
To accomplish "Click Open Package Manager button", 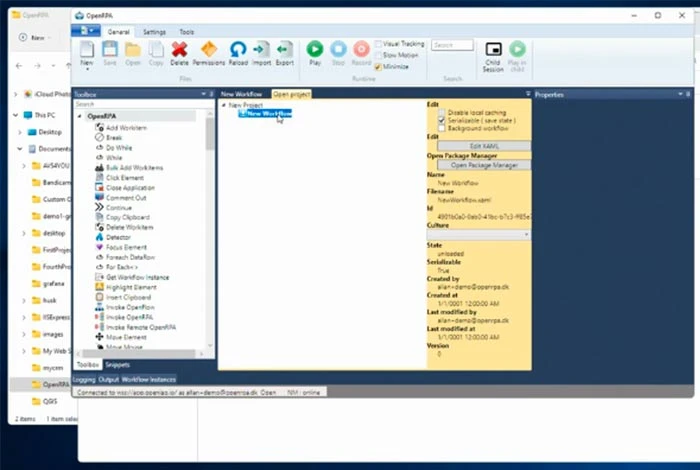I will 484,165.
